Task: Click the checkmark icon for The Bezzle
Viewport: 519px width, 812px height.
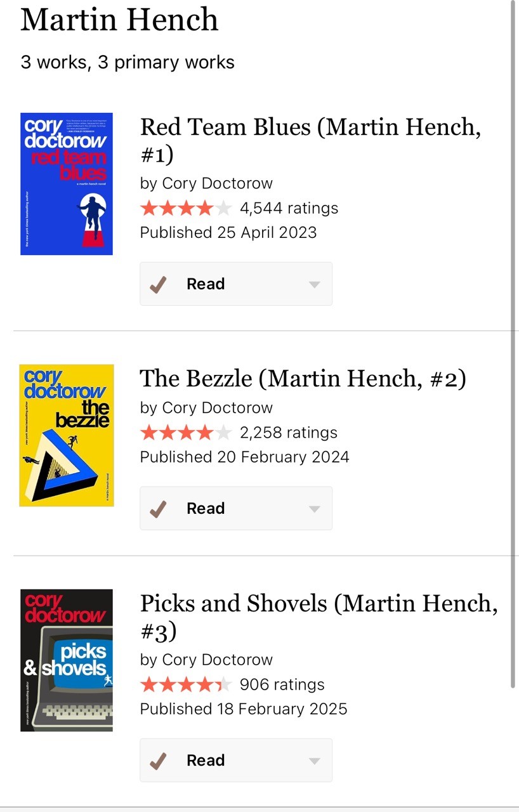Action: (x=157, y=509)
